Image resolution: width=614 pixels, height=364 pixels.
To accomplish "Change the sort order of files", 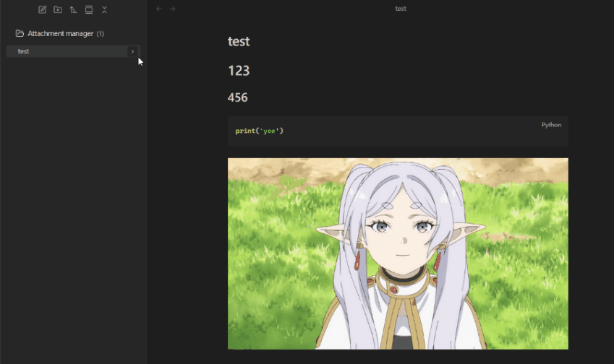I will [73, 10].
